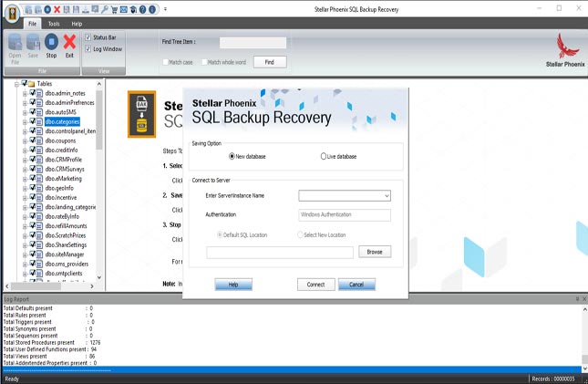Expand the dbo.geoInfo node
588x384 pixels.
[x=25, y=189]
